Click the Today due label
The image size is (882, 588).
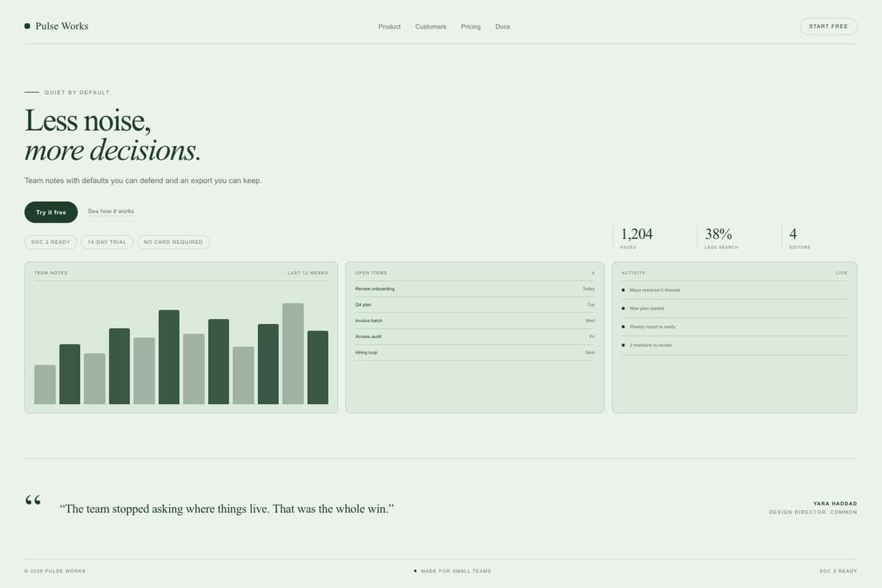click(x=589, y=289)
